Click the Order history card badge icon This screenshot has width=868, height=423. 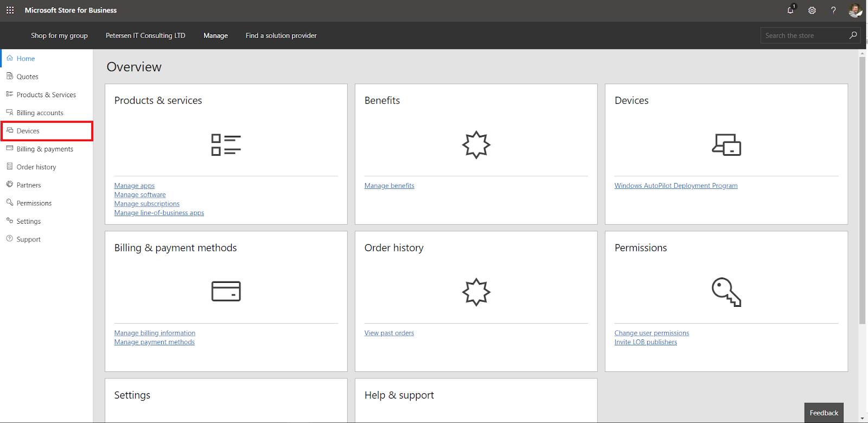(x=476, y=292)
